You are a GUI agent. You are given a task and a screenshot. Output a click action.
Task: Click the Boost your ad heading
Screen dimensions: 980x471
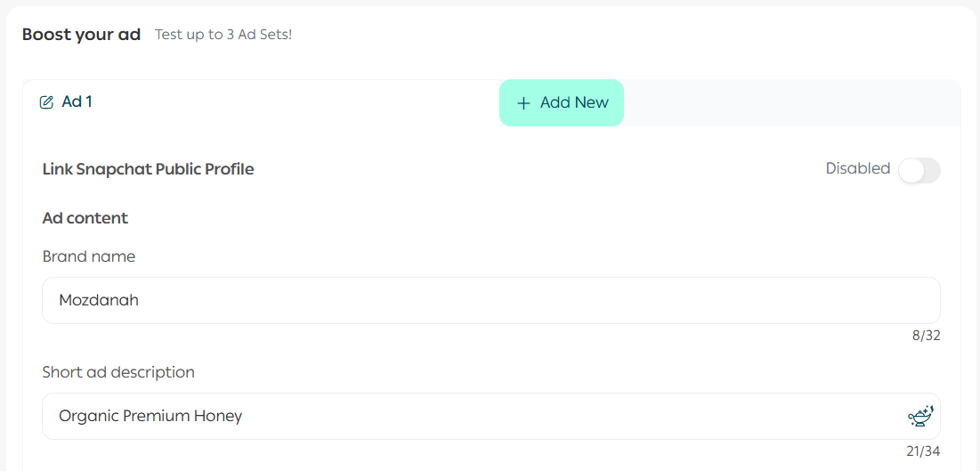tap(81, 35)
